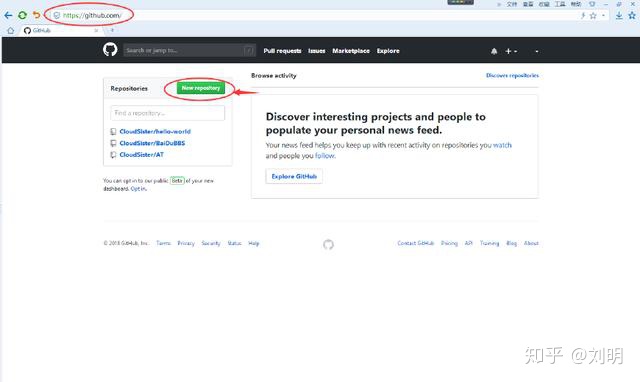640x382 pixels.
Task: Open API in the footer
Action: tap(469, 243)
